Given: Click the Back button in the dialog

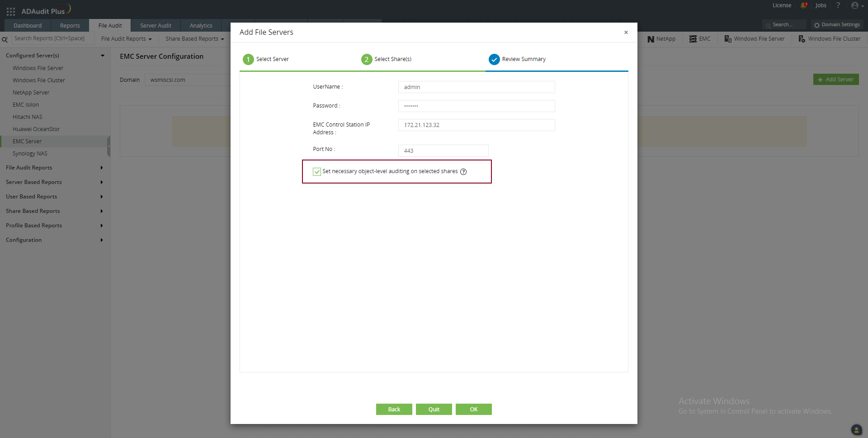Looking at the screenshot, I should click(x=394, y=409).
